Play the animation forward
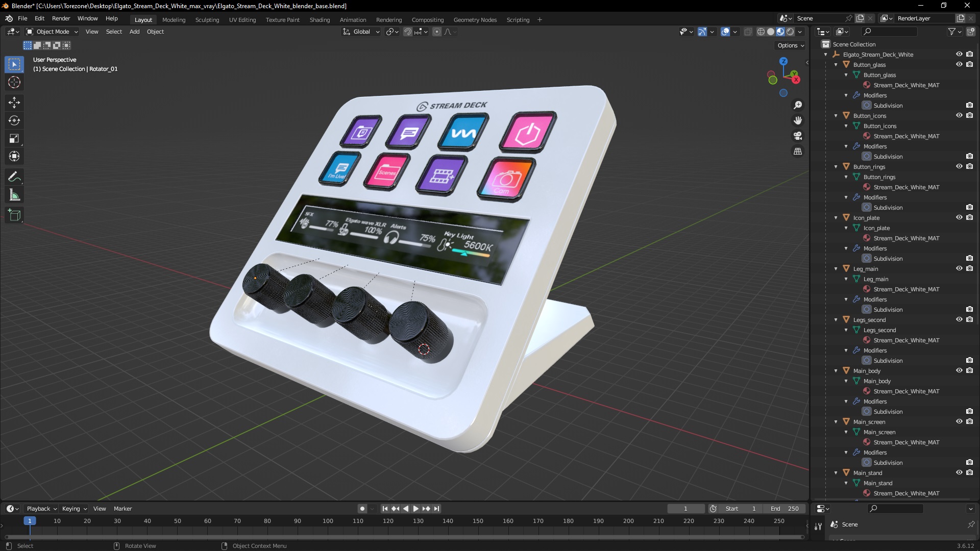This screenshot has height=551, width=980. [x=415, y=509]
